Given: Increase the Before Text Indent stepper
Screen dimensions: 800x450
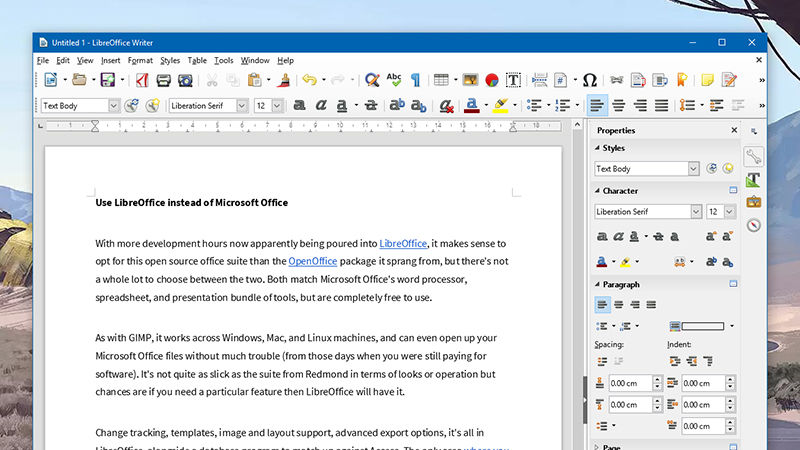Looking at the screenshot, I should point(731,380).
